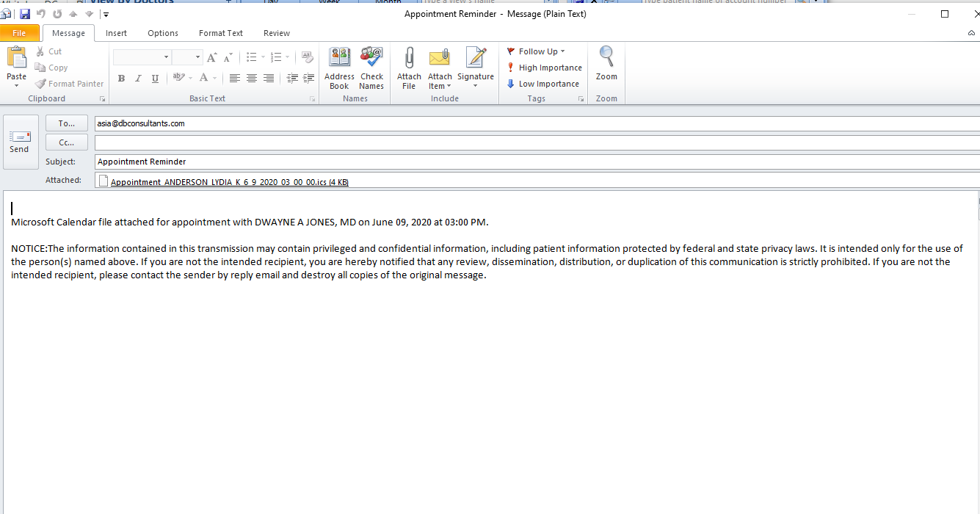The width and height of the screenshot is (980, 514).
Task: Open the Format Text ribbon tab
Action: point(221,33)
